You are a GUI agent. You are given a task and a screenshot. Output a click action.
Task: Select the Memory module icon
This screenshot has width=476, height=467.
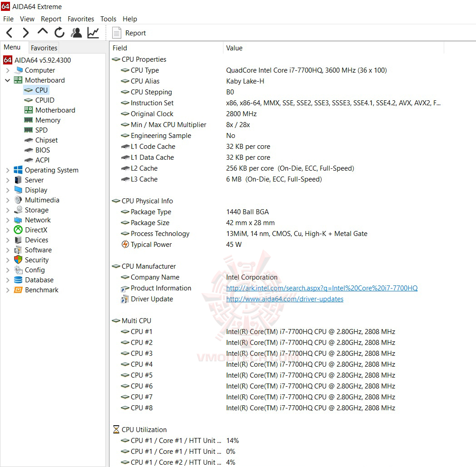point(29,120)
